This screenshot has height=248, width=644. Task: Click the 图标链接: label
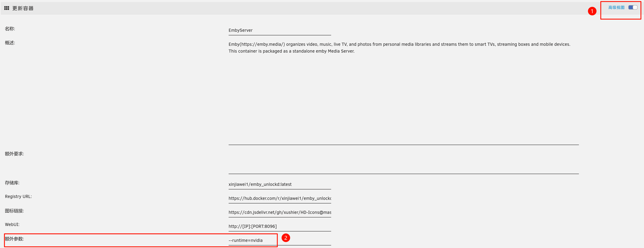coord(14,211)
